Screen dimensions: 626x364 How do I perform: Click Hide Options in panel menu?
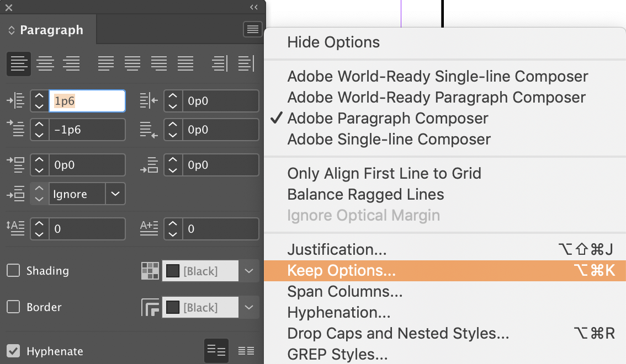point(333,42)
